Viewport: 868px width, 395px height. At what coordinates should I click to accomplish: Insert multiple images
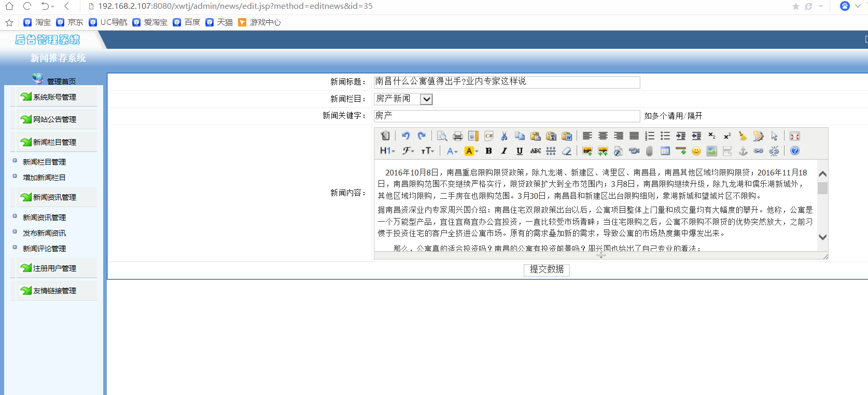[603, 151]
